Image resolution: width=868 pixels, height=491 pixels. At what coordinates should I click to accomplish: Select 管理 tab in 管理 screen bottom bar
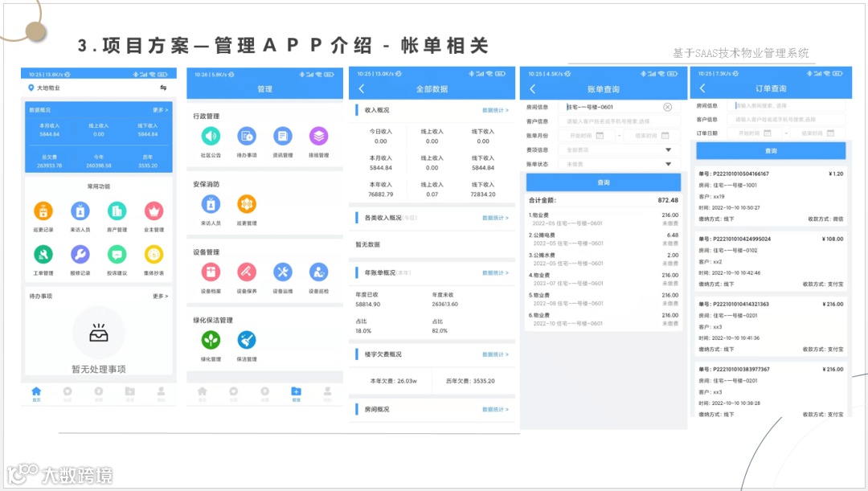click(296, 394)
